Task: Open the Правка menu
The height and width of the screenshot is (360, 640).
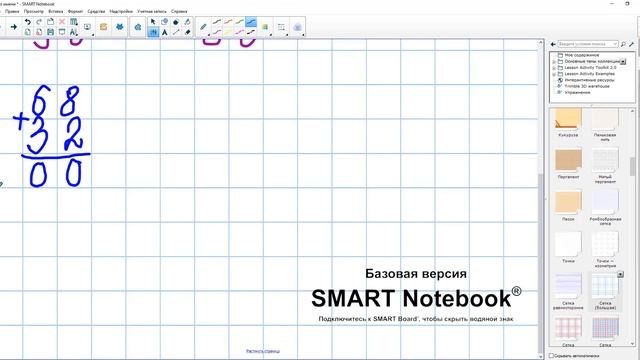Action: click(x=12, y=11)
